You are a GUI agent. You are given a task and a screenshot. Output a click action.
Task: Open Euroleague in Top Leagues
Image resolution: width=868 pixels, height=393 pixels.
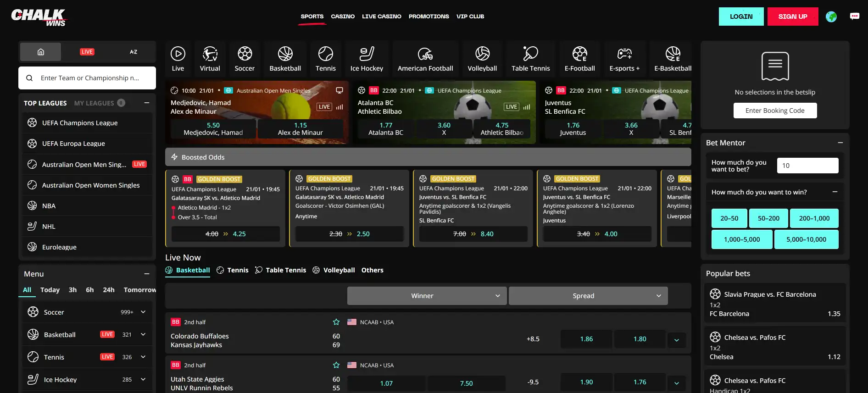(87, 247)
